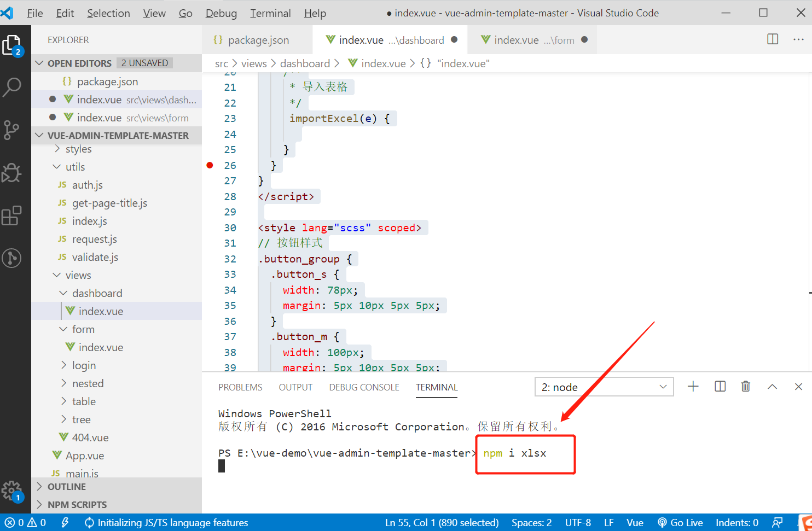The width and height of the screenshot is (812, 531).
Task: Open the Edit menu
Action: [65, 13]
